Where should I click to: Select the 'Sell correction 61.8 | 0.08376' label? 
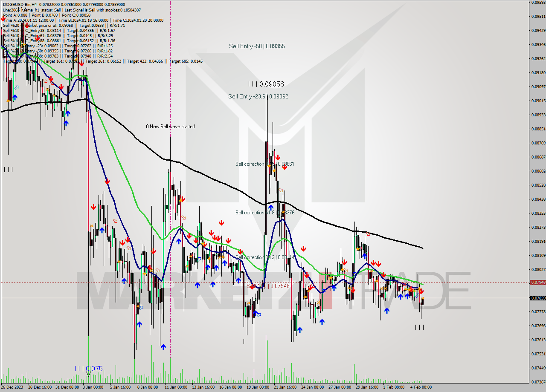(265, 212)
